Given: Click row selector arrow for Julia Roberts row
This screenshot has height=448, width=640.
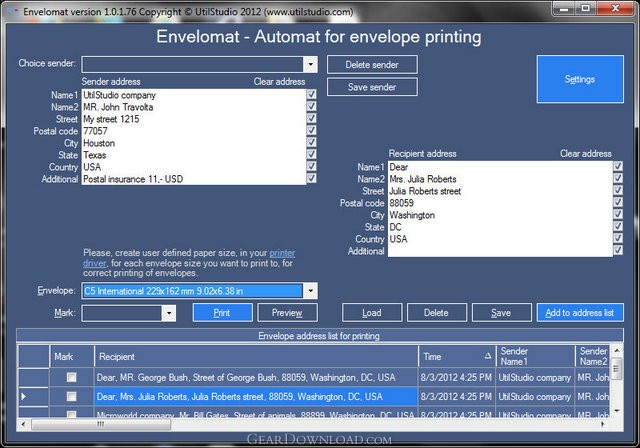Looking at the screenshot, I should coord(33,397).
